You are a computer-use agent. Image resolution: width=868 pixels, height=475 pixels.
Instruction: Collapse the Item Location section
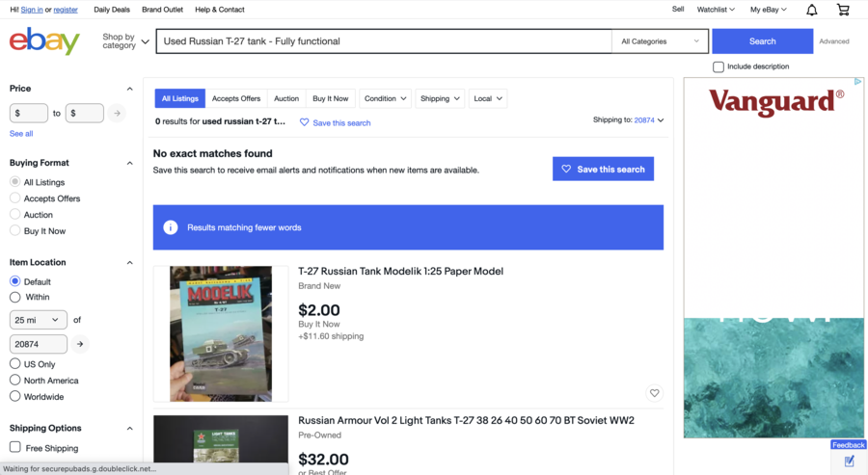click(x=129, y=263)
